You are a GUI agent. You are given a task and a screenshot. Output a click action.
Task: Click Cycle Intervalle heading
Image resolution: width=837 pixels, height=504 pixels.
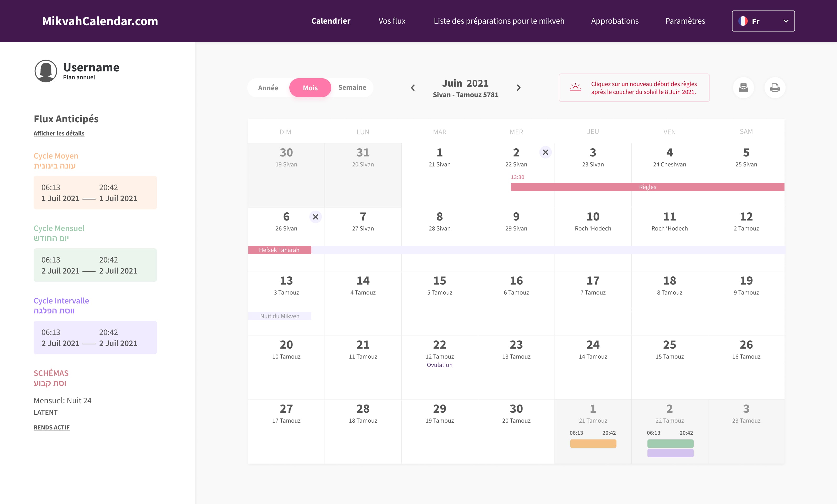(x=61, y=301)
